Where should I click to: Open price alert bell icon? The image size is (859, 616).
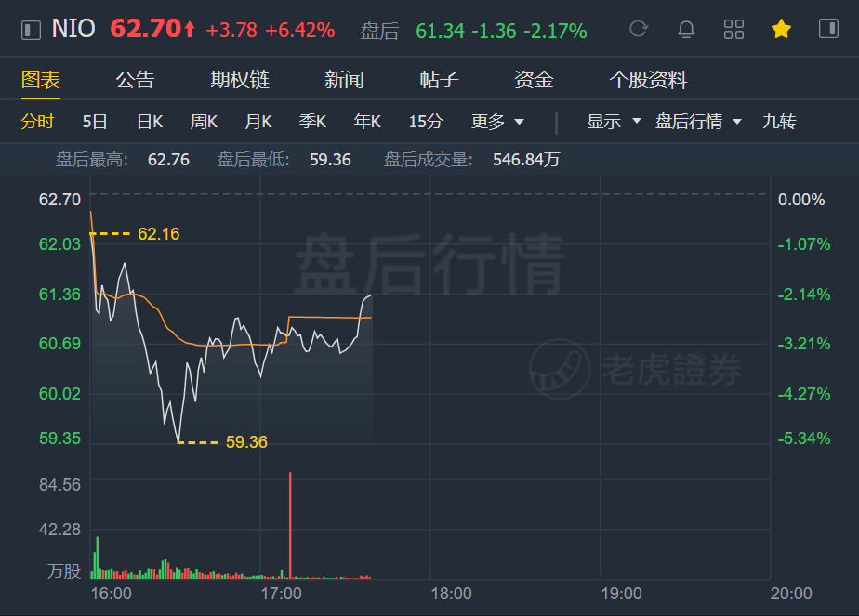click(686, 29)
